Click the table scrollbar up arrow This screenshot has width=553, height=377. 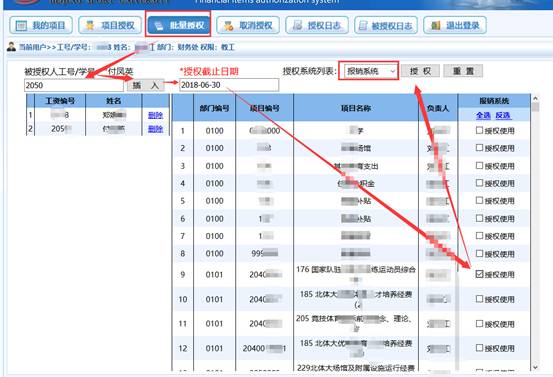535,98
